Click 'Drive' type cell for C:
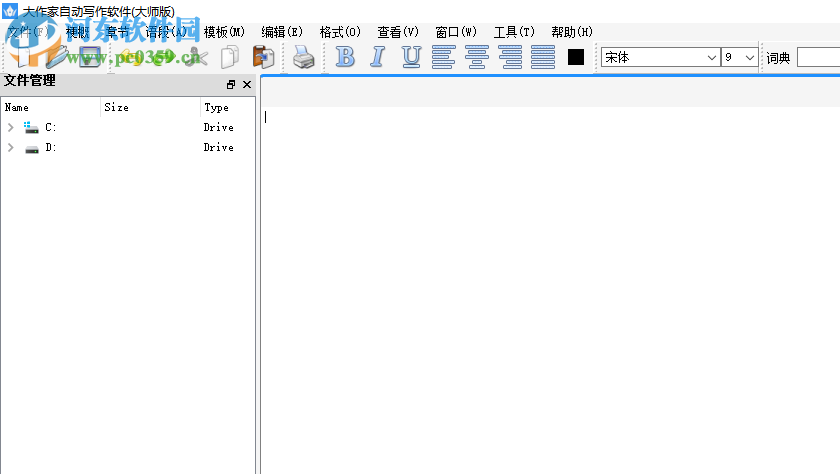Viewport: 840px width, 474px height. [x=219, y=127]
